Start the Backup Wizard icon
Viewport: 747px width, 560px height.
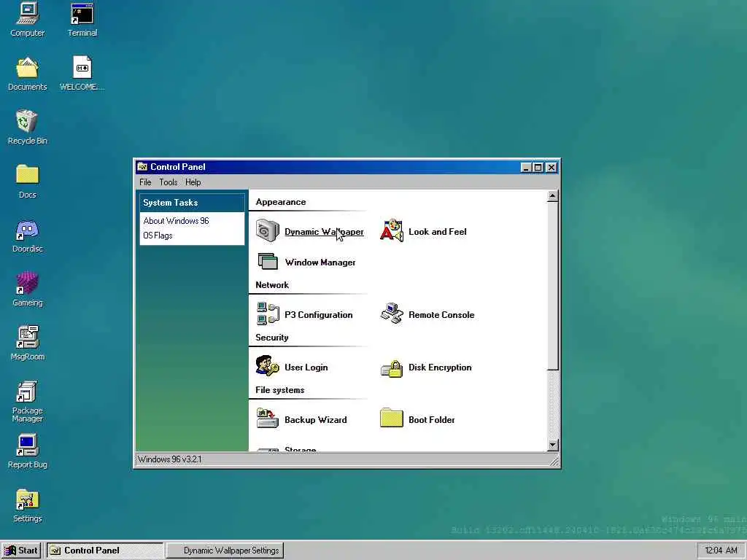[x=267, y=419]
